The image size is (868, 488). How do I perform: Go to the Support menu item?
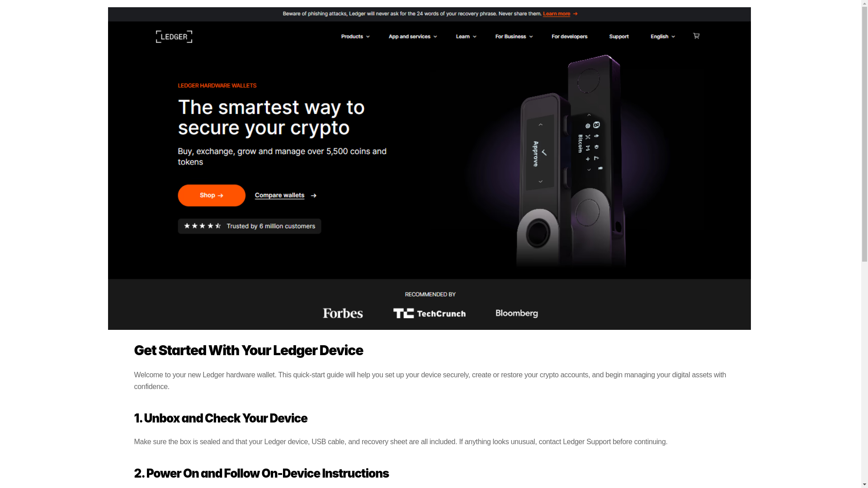(618, 37)
